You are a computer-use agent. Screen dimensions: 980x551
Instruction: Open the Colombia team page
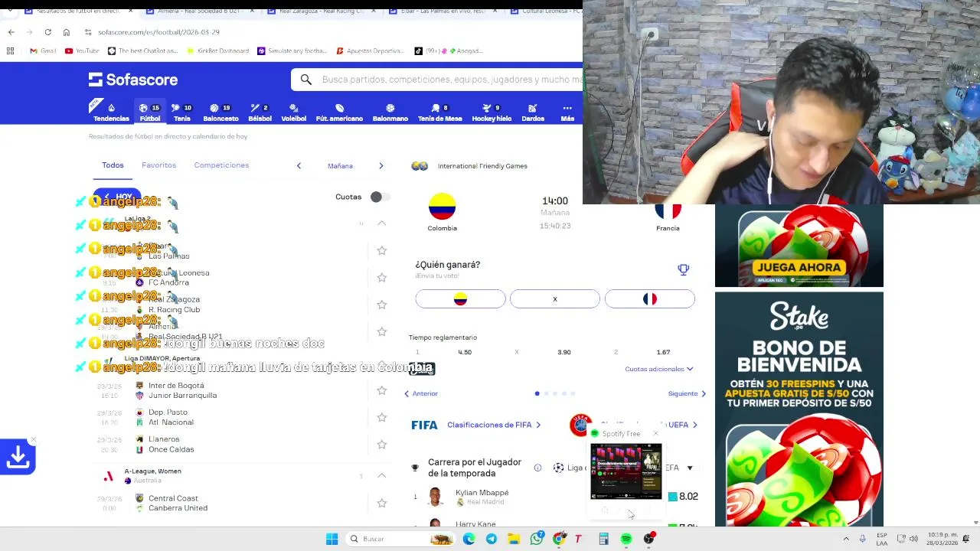(442, 213)
